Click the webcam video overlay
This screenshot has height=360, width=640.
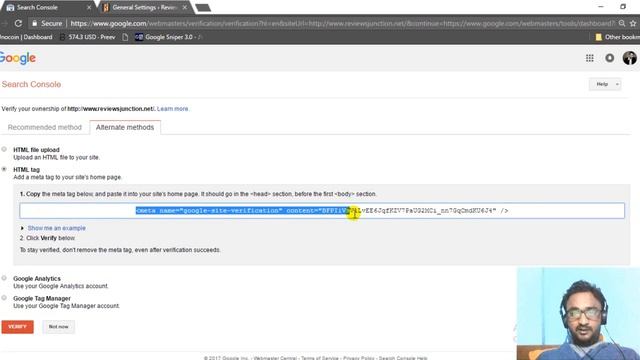click(x=578, y=313)
